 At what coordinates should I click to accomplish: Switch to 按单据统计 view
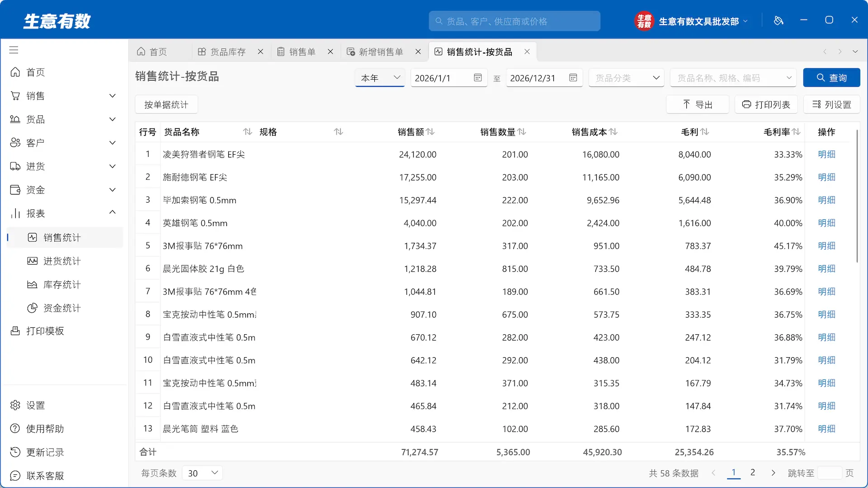pos(166,104)
